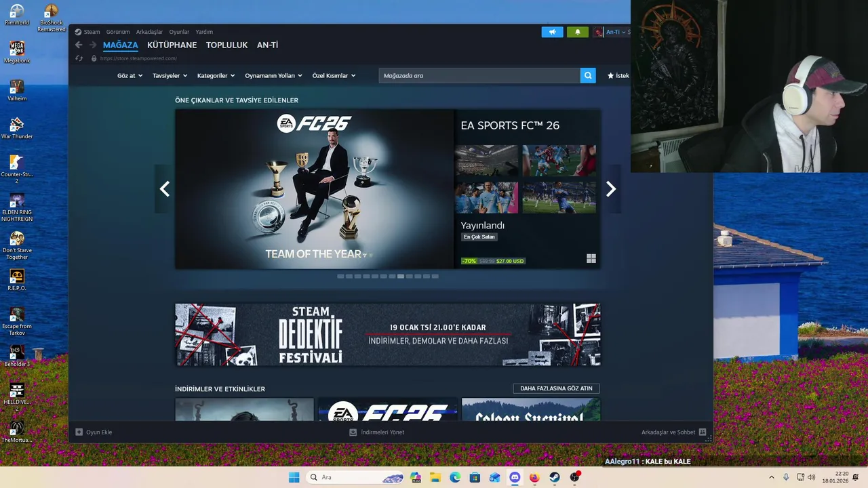Select the R.E.P.O. desktop icon
Image resolution: width=868 pixels, height=488 pixels.
click(x=17, y=281)
